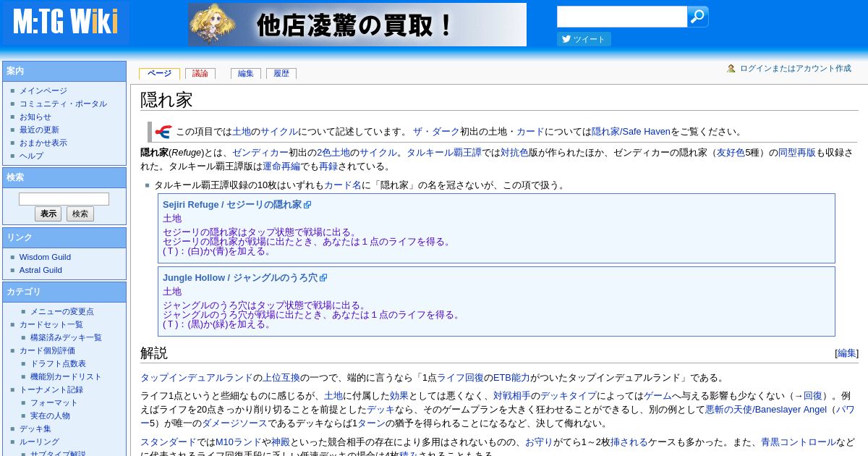The width and height of the screenshot is (868, 456).
Task: Click the magnifier search button in header
Action: (697, 17)
